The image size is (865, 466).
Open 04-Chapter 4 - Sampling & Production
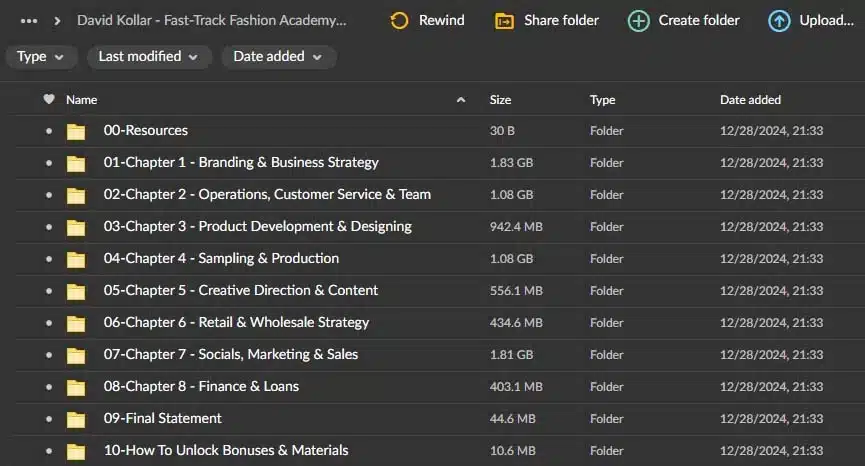[221, 259]
